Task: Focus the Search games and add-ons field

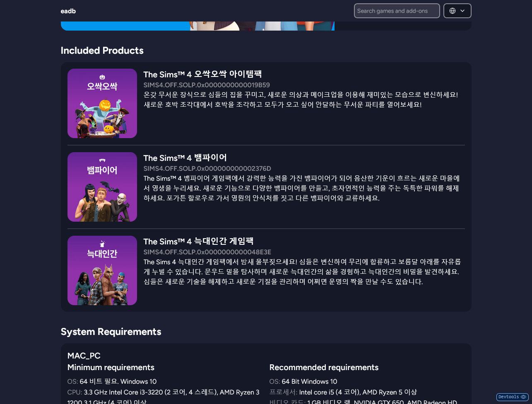Action: (397, 11)
